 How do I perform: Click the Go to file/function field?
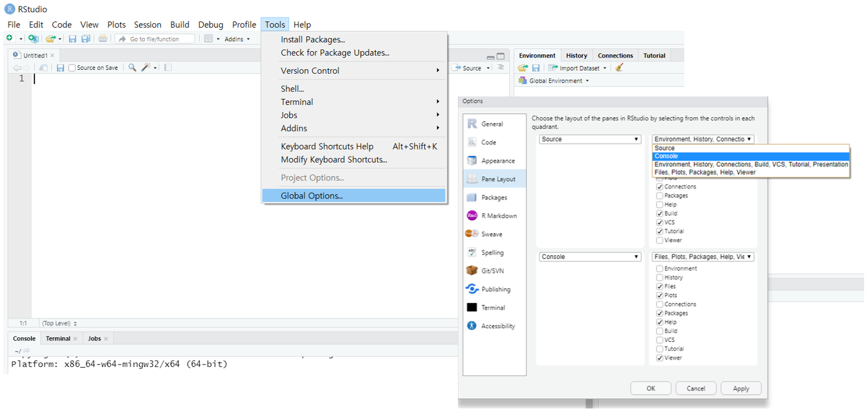click(x=155, y=39)
